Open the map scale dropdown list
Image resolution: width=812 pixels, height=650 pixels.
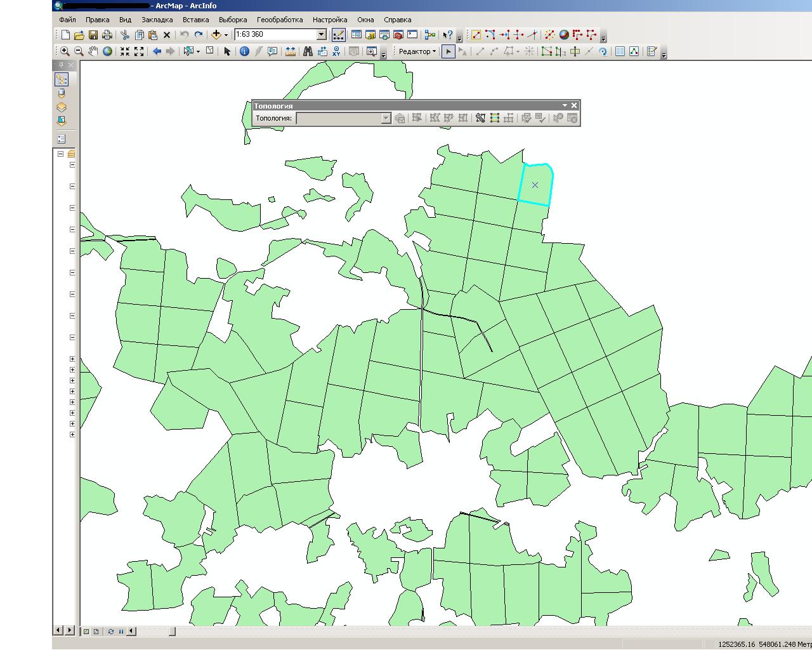tap(321, 34)
